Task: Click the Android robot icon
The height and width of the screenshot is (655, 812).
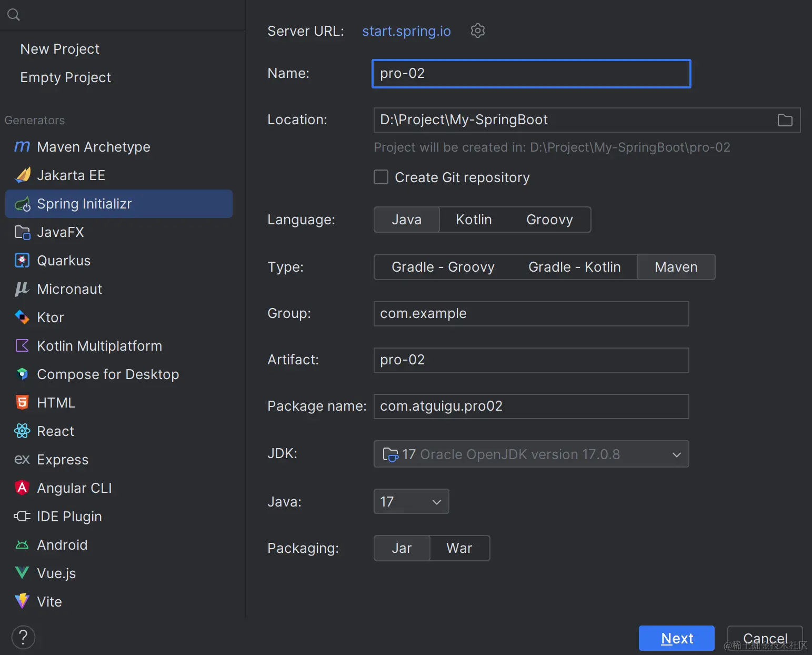Action: [22, 545]
